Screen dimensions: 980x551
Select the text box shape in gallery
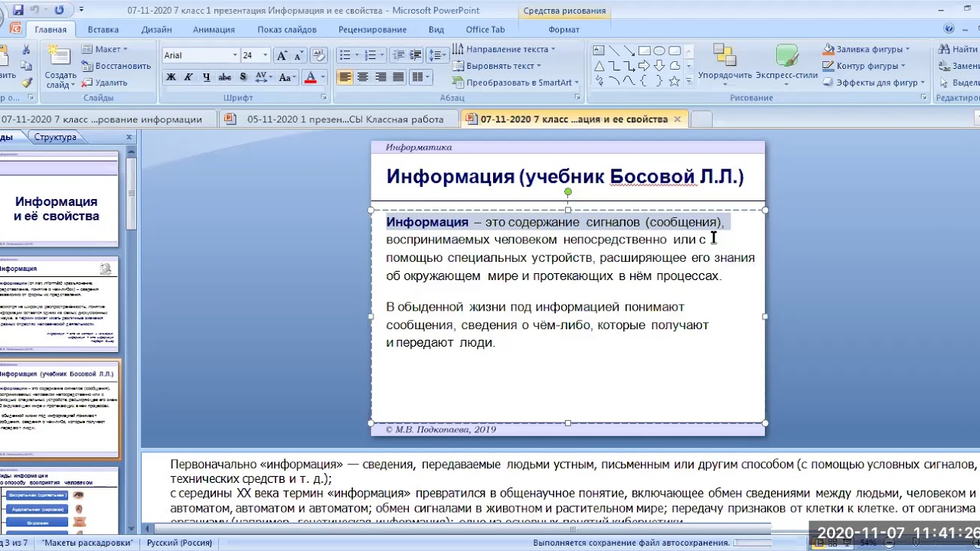pos(599,51)
